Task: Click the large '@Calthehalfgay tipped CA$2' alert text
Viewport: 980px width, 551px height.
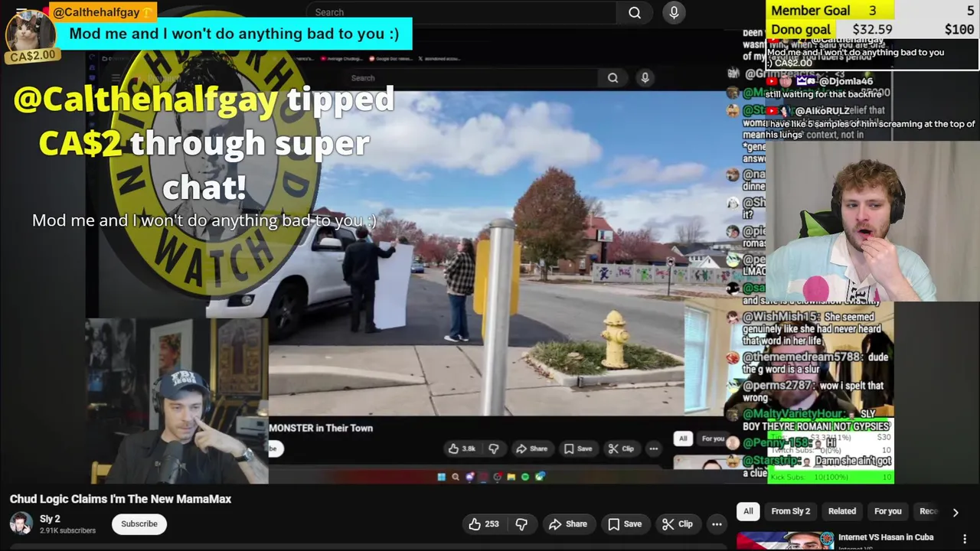Action: pyautogui.click(x=204, y=143)
